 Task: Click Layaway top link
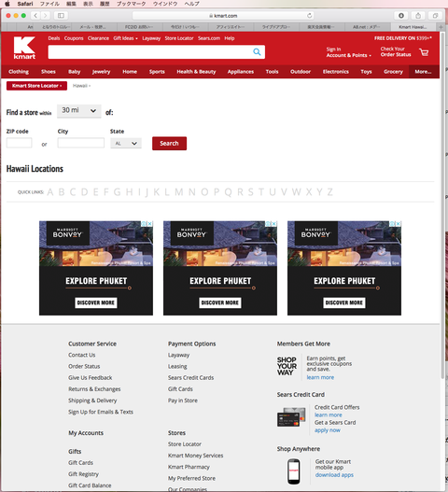pyautogui.click(x=151, y=38)
